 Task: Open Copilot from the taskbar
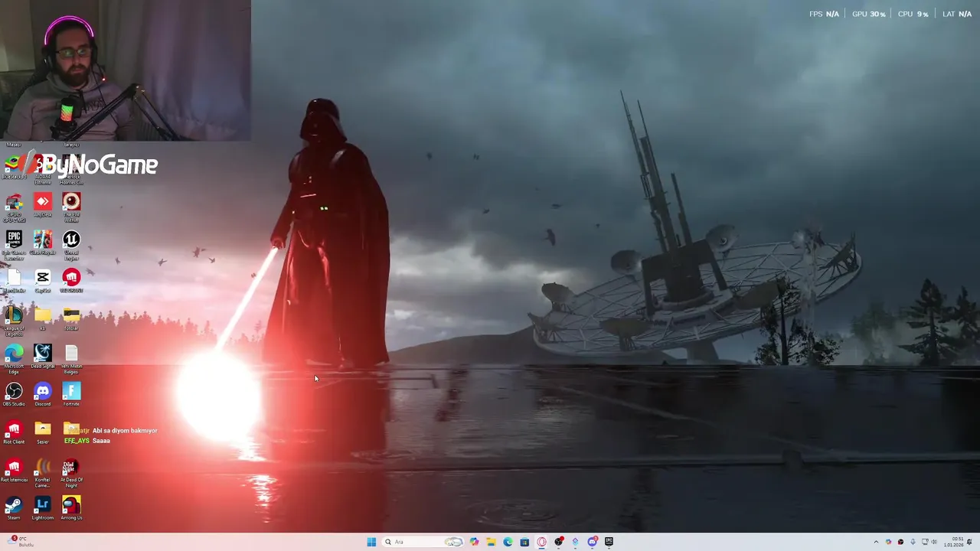coord(475,542)
